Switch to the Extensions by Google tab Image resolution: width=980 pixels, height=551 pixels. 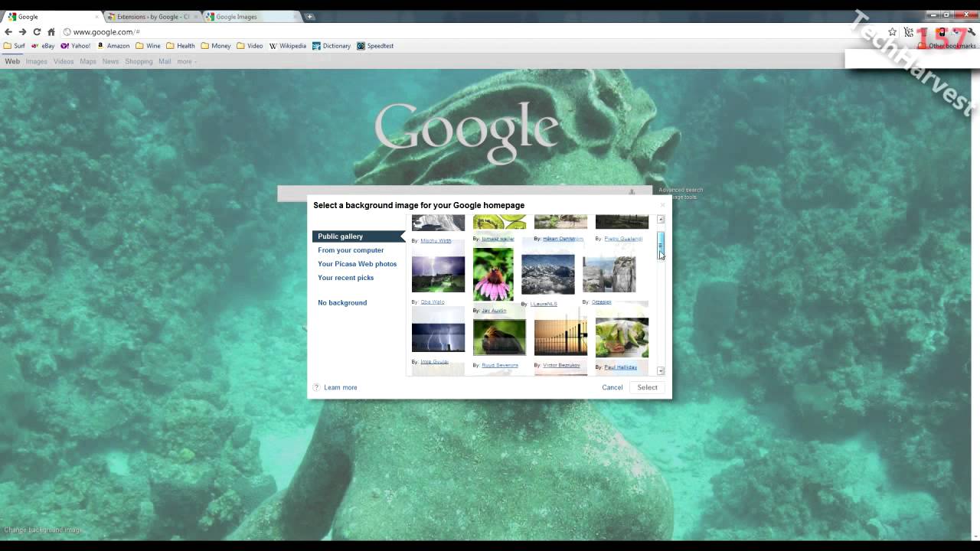tap(153, 17)
